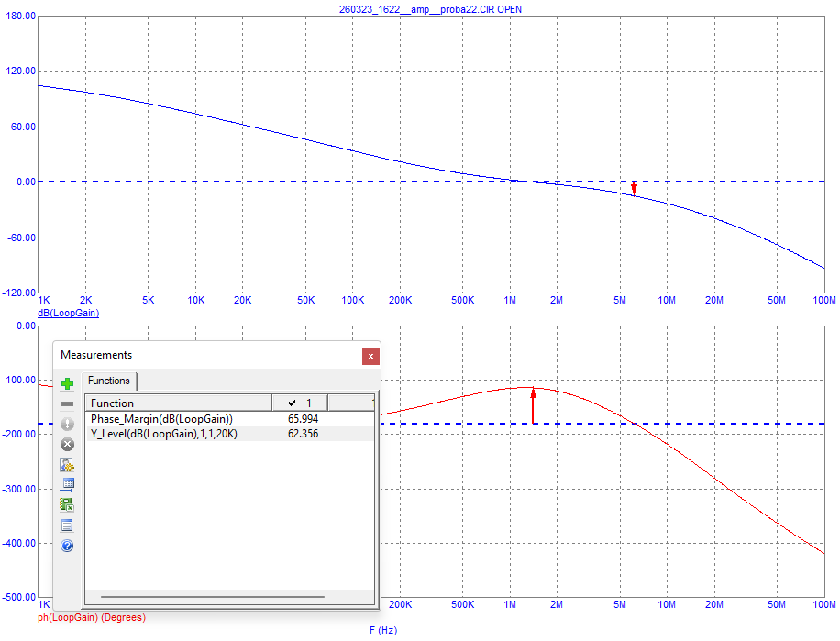Click the red phase margin marker arrow on phase plot
This screenshot has width=840, height=641.
click(x=533, y=405)
